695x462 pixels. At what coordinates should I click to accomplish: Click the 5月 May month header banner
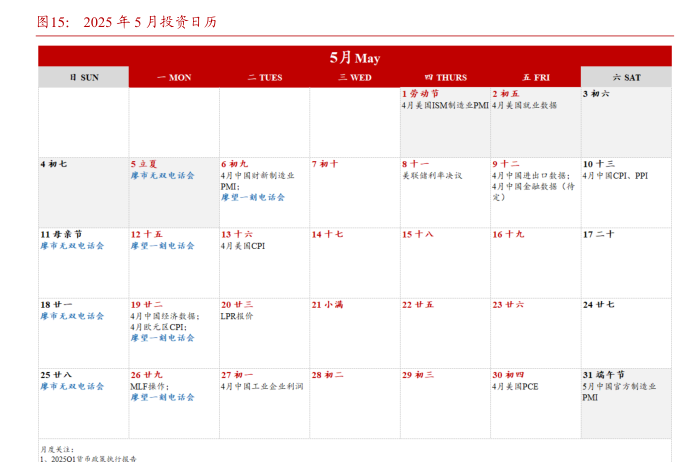tap(355, 57)
